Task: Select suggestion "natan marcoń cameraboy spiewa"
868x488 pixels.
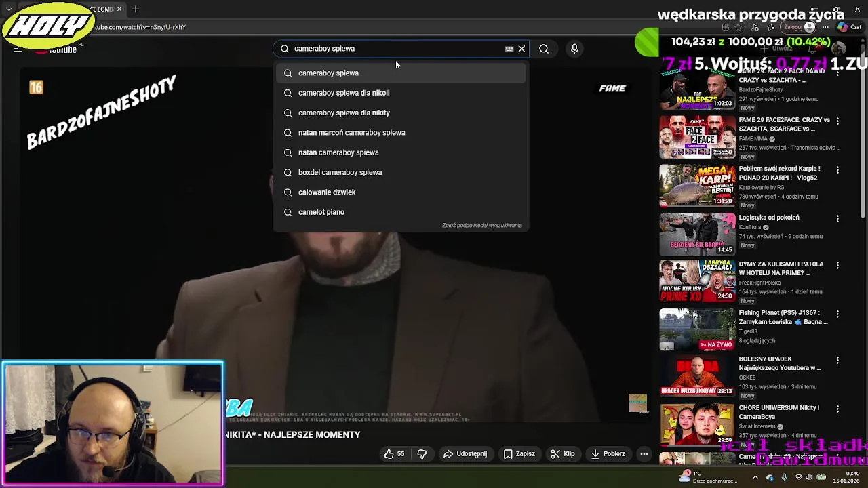Action: click(401, 133)
